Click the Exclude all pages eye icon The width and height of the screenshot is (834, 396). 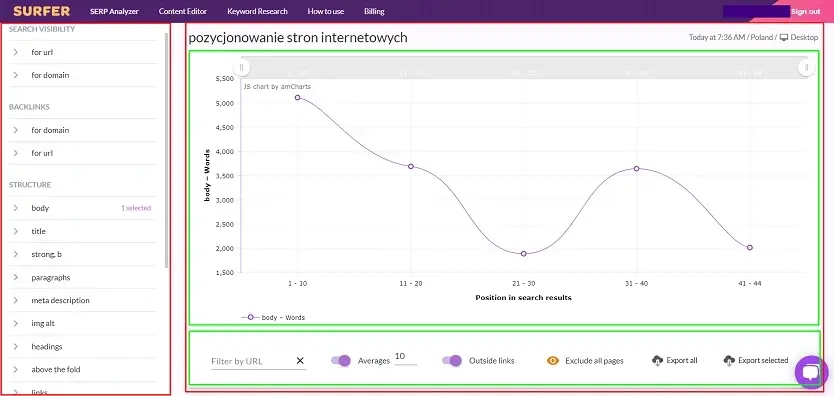pyautogui.click(x=553, y=361)
